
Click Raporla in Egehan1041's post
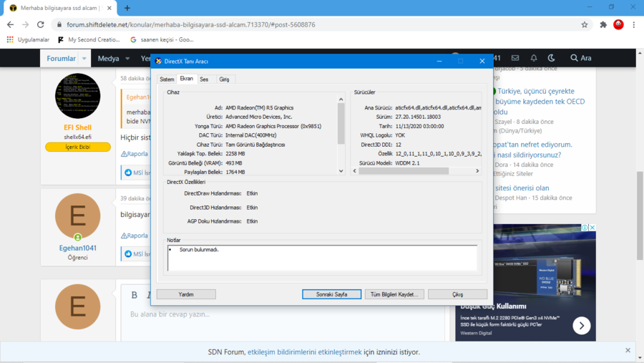[x=135, y=236]
